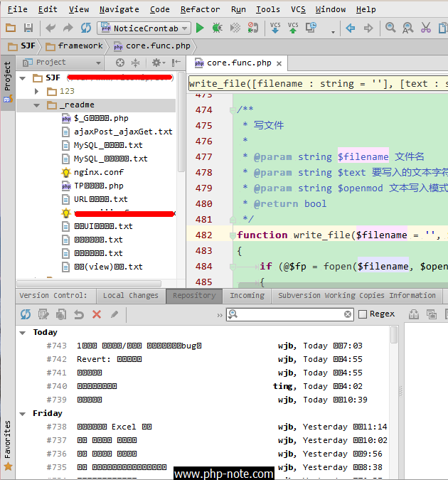448x480 pixels.
Task: Open the Project panel gear settings
Action: click(158, 63)
